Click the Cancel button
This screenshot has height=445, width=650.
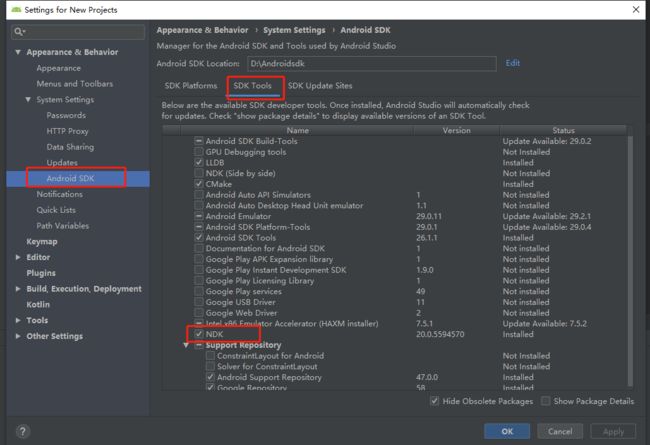(560, 431)
